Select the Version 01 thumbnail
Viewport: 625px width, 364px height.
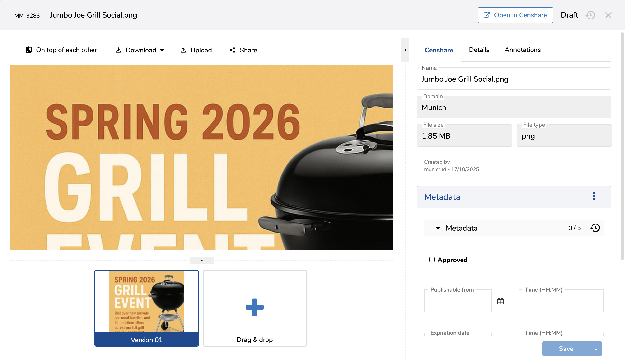coord(147,308)
